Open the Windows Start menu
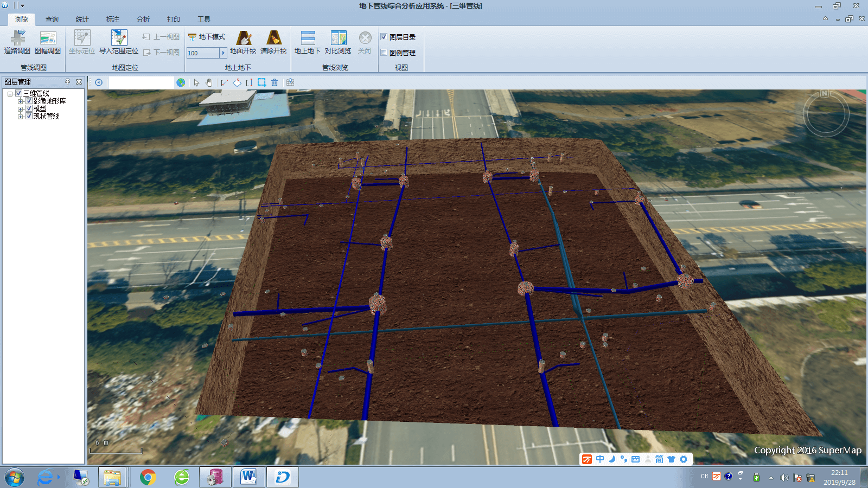 click(15, 477)
